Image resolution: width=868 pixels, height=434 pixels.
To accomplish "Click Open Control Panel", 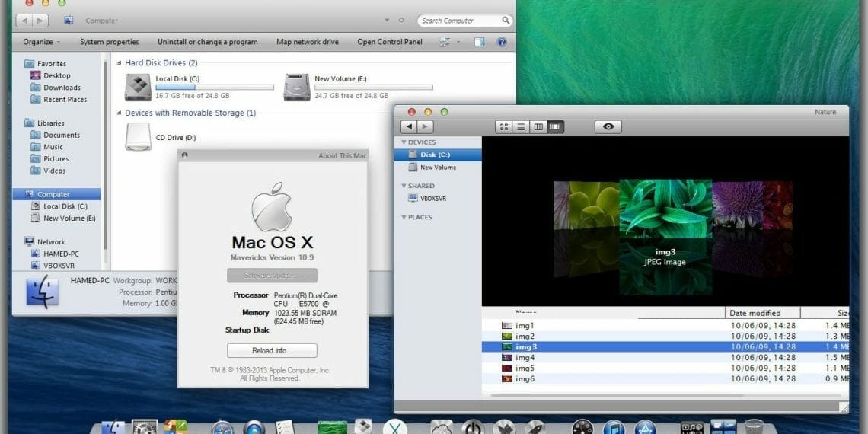I will [389, 42].
